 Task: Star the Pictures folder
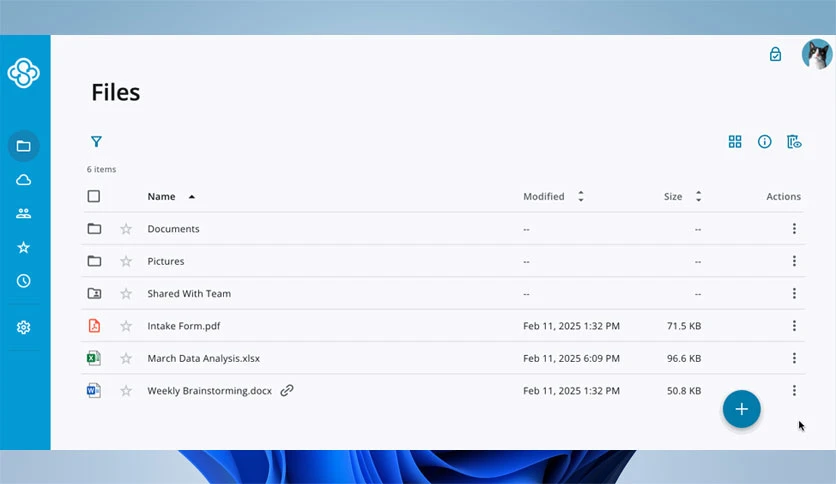pyautogui.click(x=126, y=261)
